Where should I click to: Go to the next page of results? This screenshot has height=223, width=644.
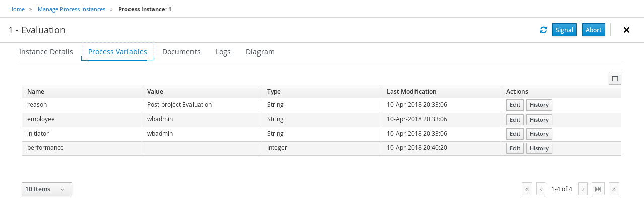point(583,189)
